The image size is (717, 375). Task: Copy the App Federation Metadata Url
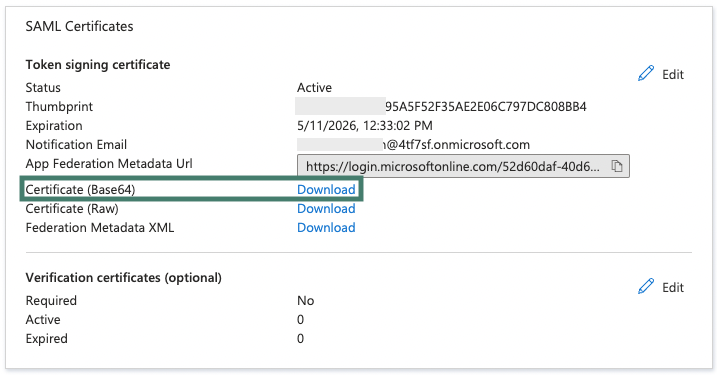(617, 166)
